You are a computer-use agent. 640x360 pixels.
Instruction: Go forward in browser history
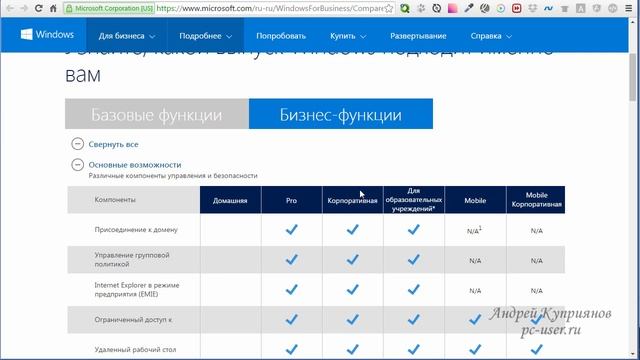(x=24, y=8)
